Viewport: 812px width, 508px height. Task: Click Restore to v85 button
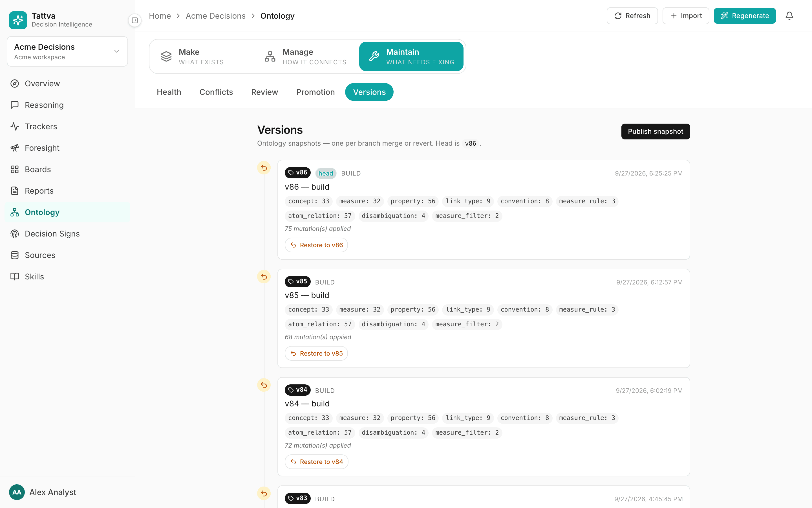point(316,353)
